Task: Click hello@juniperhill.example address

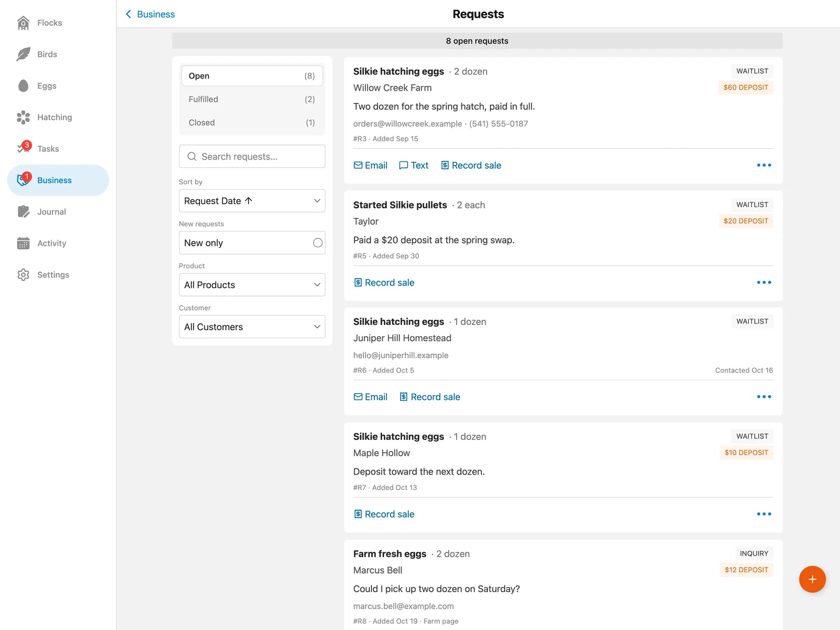Action: (x=401, y=355)
